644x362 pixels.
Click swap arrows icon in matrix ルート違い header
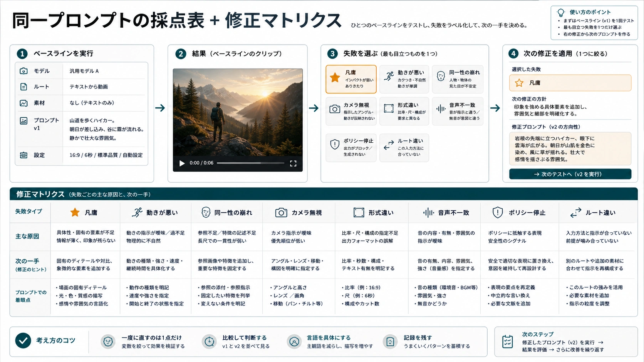(x=575, y=212)
